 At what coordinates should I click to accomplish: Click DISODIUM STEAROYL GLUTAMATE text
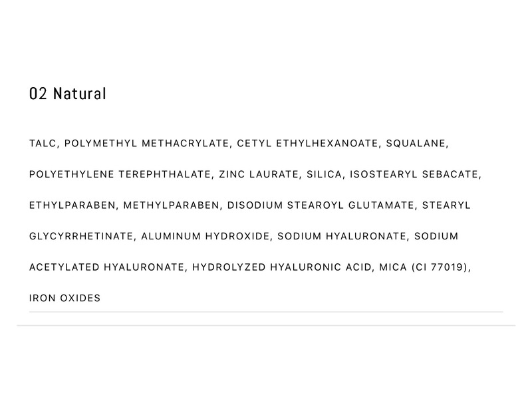(322, 205)
